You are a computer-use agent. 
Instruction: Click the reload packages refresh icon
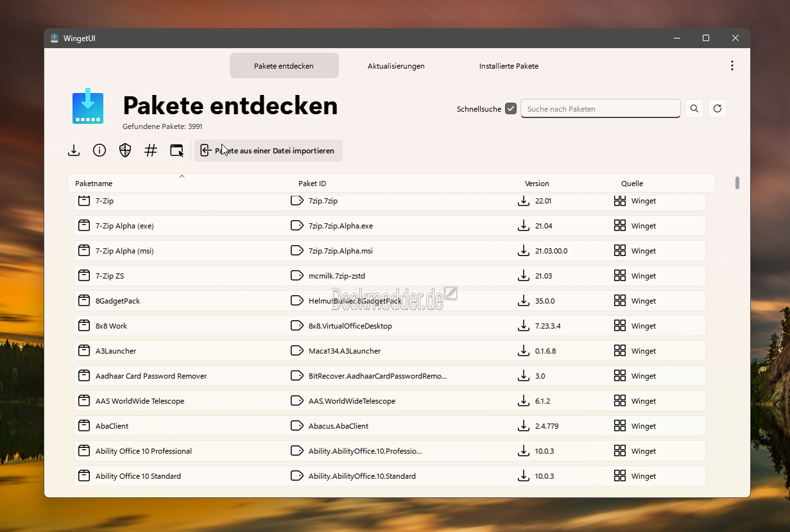coord(717,108)
